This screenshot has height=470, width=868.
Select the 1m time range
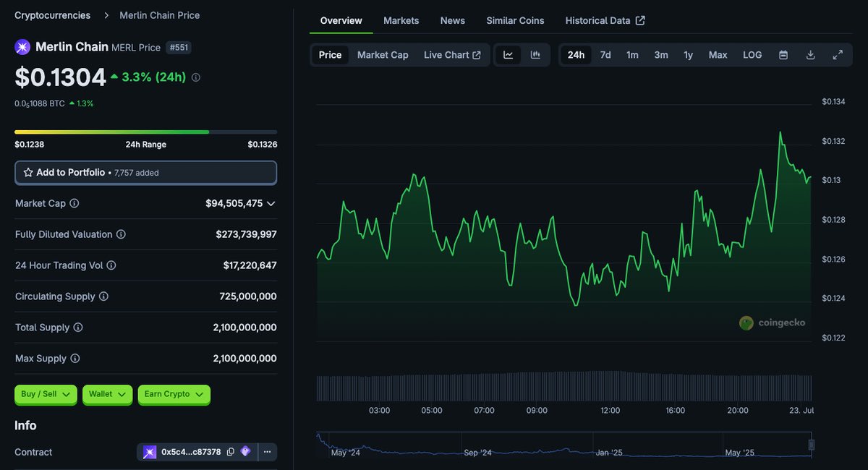(x=632, y=55)
